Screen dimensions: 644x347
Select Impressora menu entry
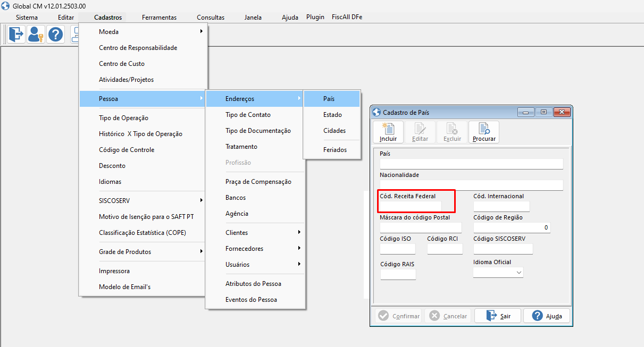143,271
